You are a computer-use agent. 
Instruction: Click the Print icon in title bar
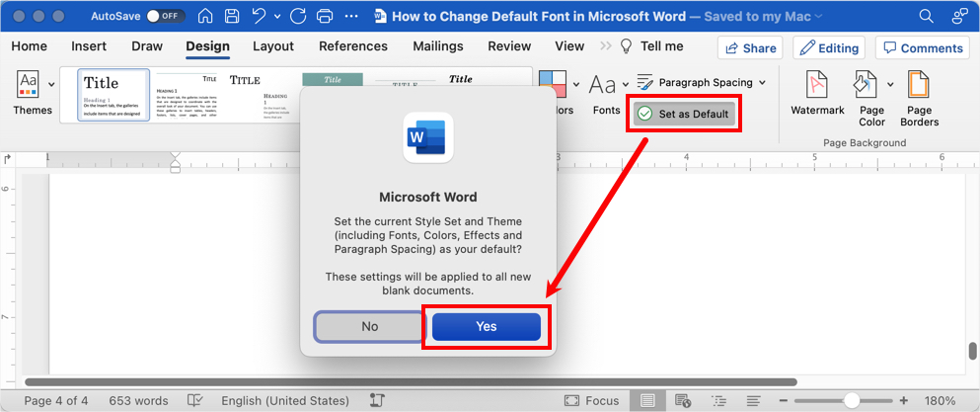[325, 16]
